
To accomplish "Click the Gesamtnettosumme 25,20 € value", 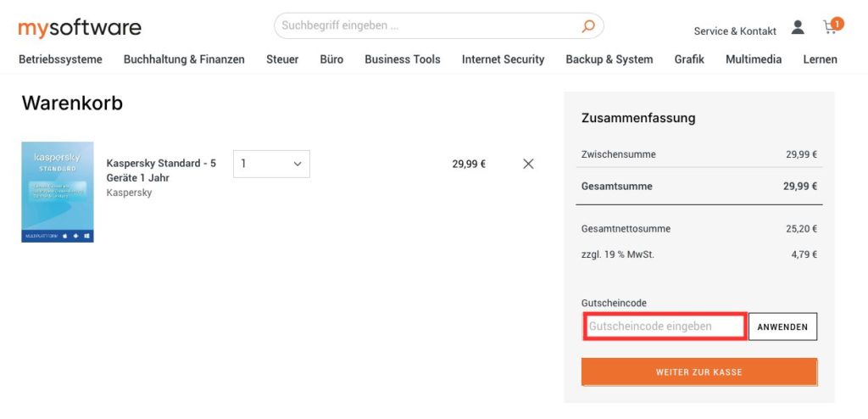I will (802, 228).
